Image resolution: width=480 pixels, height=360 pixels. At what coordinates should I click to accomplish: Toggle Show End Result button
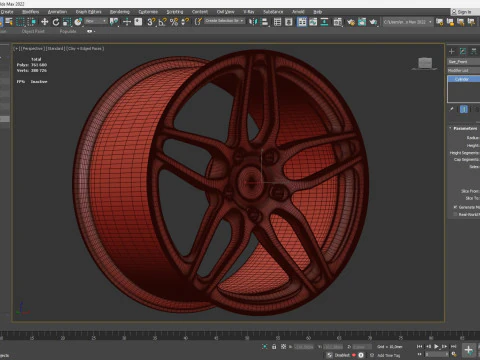[x=464, y=109]
